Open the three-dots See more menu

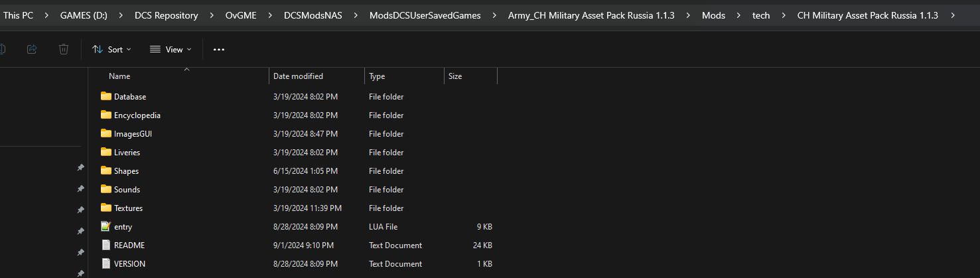(219, 49)
